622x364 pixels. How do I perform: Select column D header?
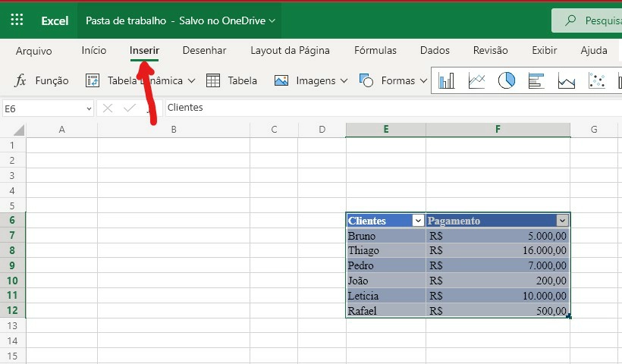[x=322, y=130]
